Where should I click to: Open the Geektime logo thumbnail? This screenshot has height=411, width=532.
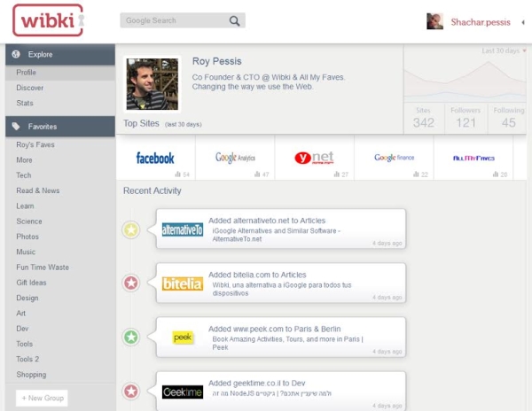point(183,392)
